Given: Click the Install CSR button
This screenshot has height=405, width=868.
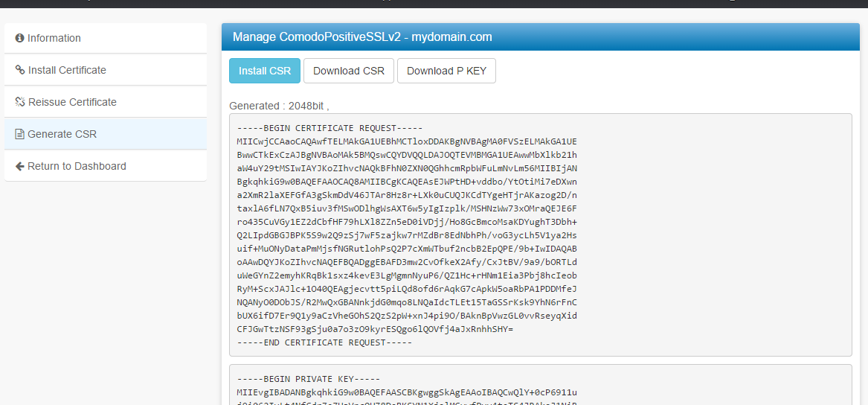Looking at the screenshot, I should coord(265,71).
